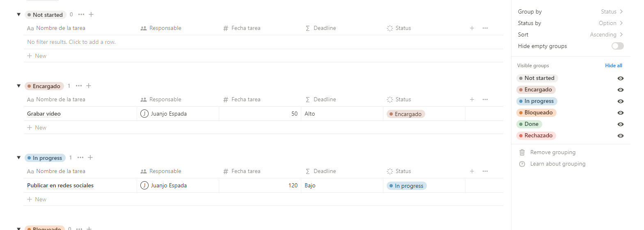Collapse the Encargado group triangle
644x230 pixels.
tap(18, 86)
